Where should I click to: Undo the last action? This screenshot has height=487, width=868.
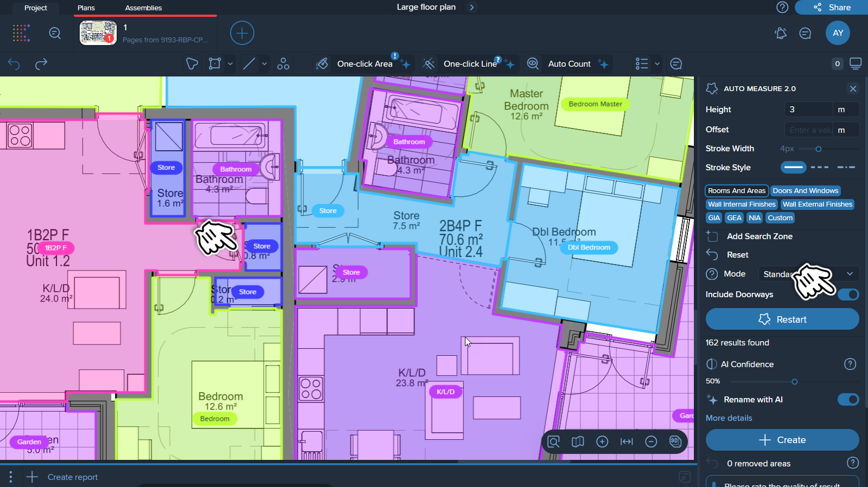(x=14, y=64)
